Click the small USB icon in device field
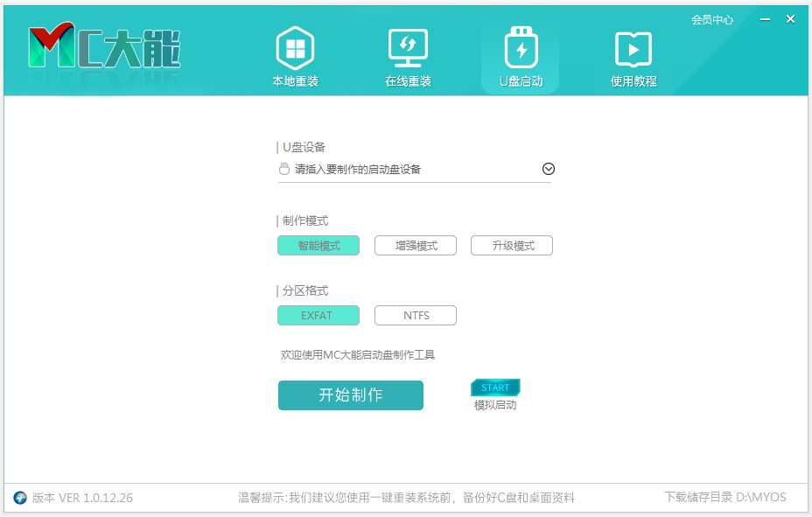 [x=284, y=170]
